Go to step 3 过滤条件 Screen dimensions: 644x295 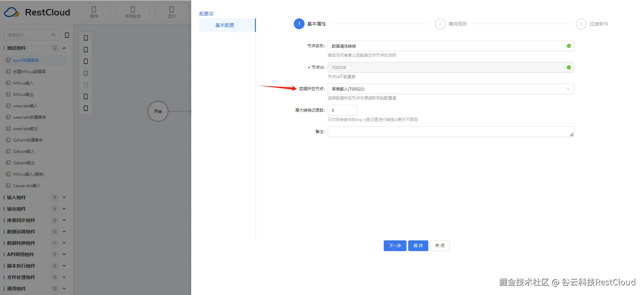pos(592,24)
